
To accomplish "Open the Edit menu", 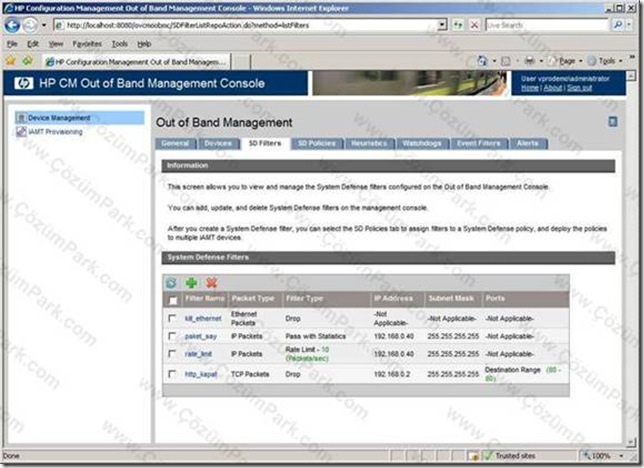I will pos(33,44).
